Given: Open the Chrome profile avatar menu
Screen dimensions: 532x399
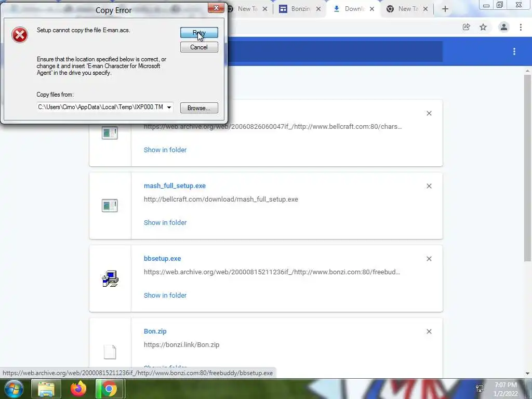Looking at the screenshot, I should (x=504, y=27).
